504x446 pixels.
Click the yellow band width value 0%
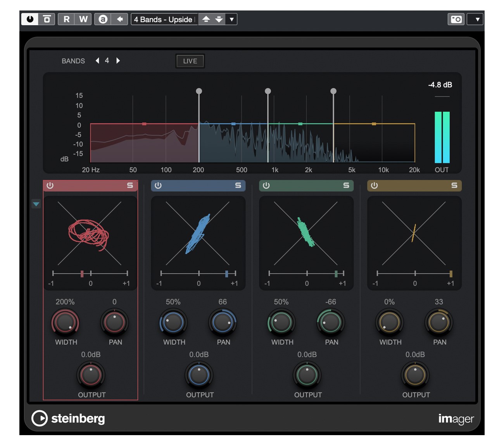390,302
